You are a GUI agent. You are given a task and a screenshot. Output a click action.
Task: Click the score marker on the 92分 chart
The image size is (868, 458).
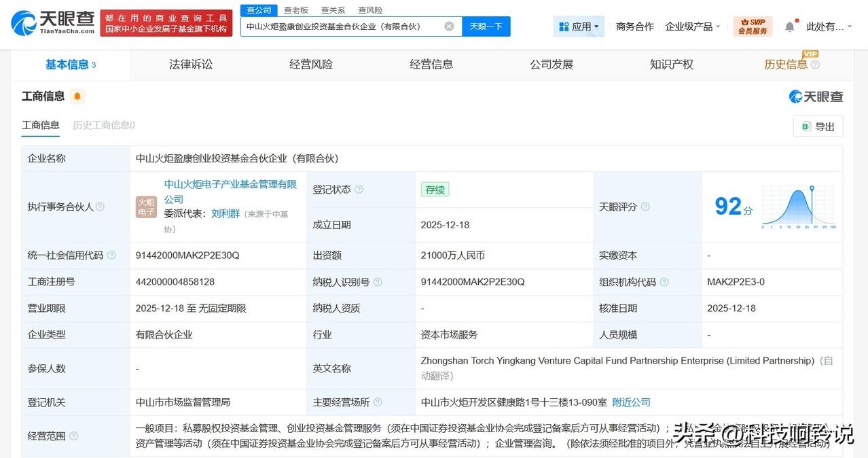point(812,188)
